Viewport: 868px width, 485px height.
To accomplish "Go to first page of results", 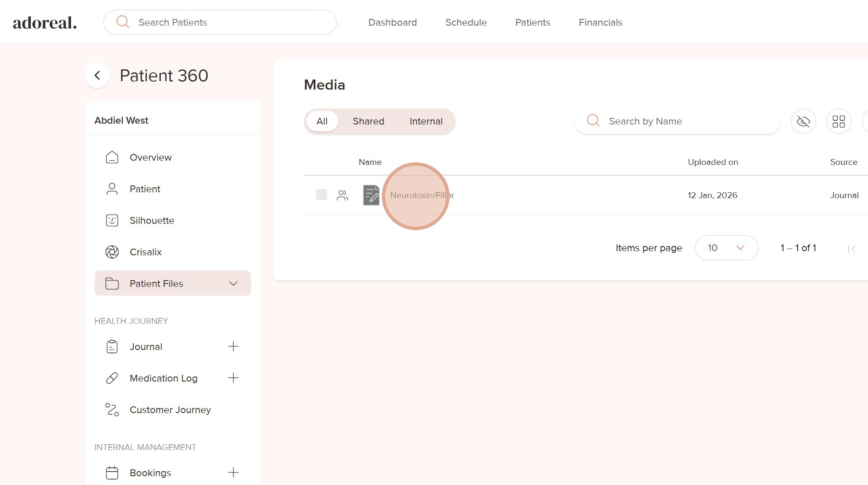I will click(x=852, y=249).
